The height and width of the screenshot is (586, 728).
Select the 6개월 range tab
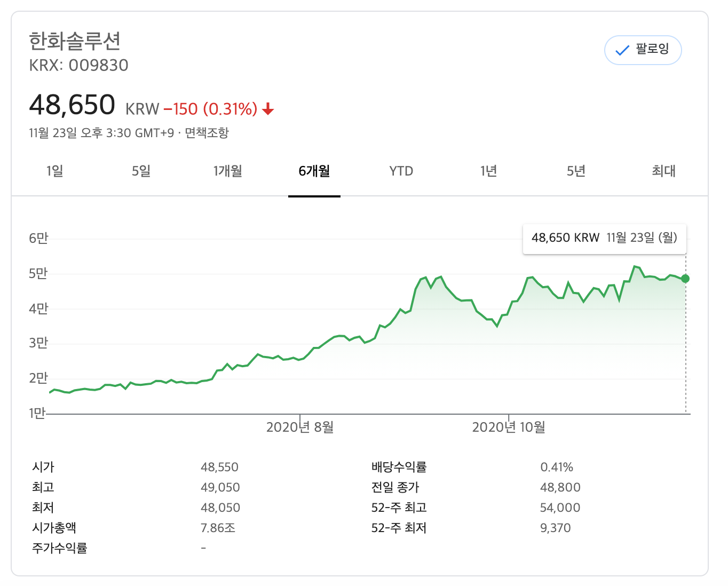click(314, 171)
